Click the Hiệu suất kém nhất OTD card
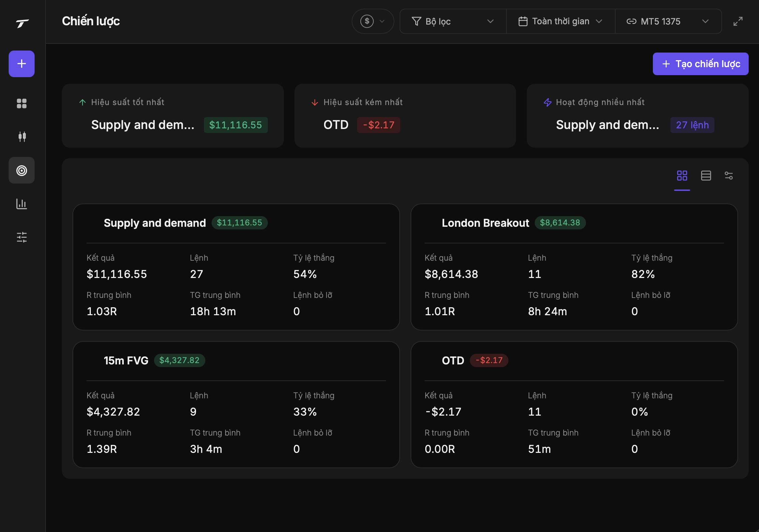Viewport: 759px width, 532px height. 405,116
